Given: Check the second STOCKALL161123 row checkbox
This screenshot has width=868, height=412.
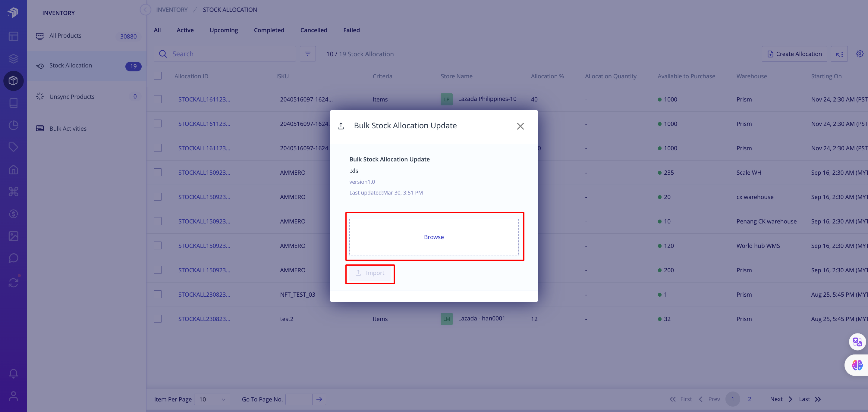Looking at the screenshot, I should (x=158, y=123).
